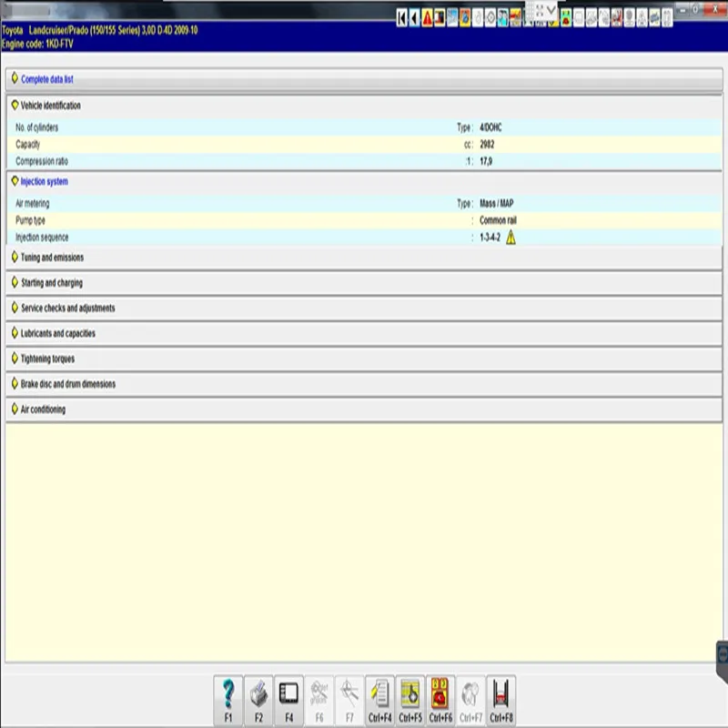This screenshot has height=728, width=728.
Task: Click the F4 screen layout button
Action: point(288,700)
